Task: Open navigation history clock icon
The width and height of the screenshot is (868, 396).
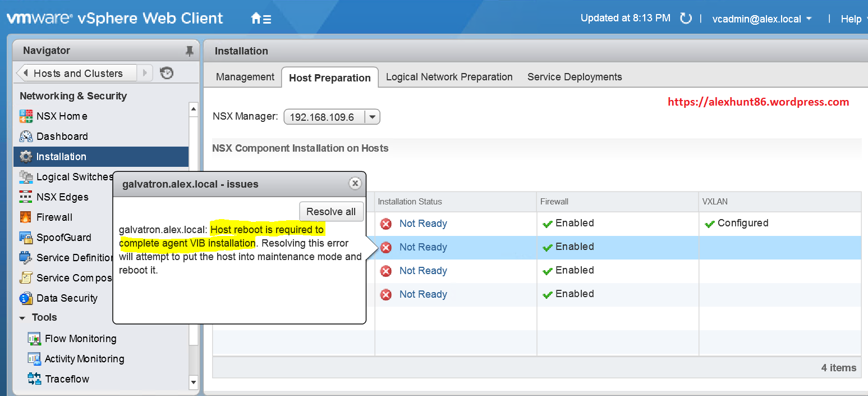Action: click(x=167, y=73)
